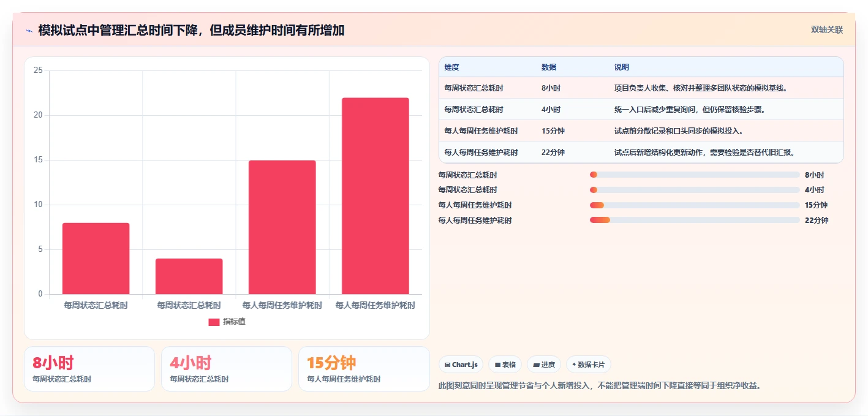Click the footer note starting 此图刻意同时呈现
868x416 pixels.
tap(600, 386)
